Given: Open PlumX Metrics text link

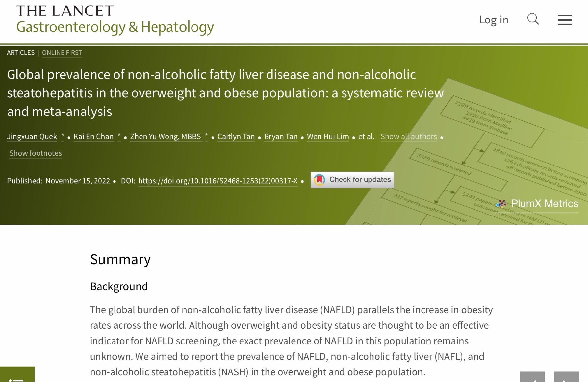Looking at the screenshot, I should [x=545, y=204].
